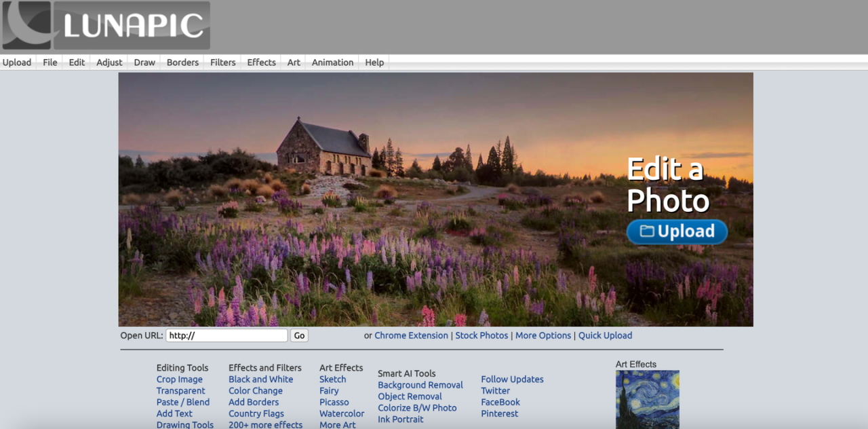The width and height of the screenshot is (868, 429).
Task: Open the Borders menu
Action: coord(182,62)
